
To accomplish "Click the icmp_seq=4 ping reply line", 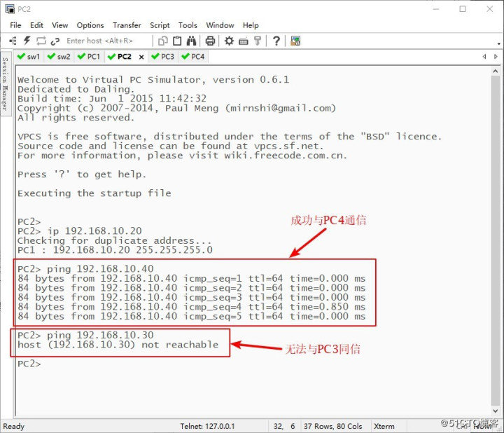I will [x=191, y=307].
